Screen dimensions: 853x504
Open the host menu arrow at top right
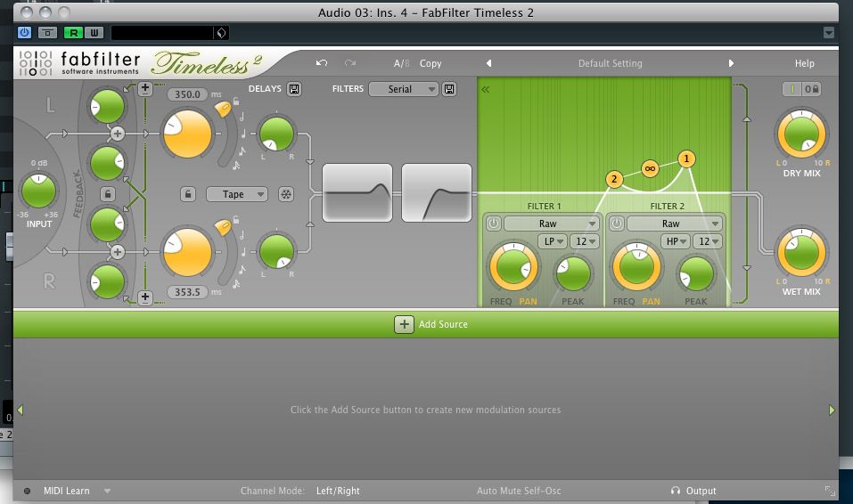[x=829, y=33]
